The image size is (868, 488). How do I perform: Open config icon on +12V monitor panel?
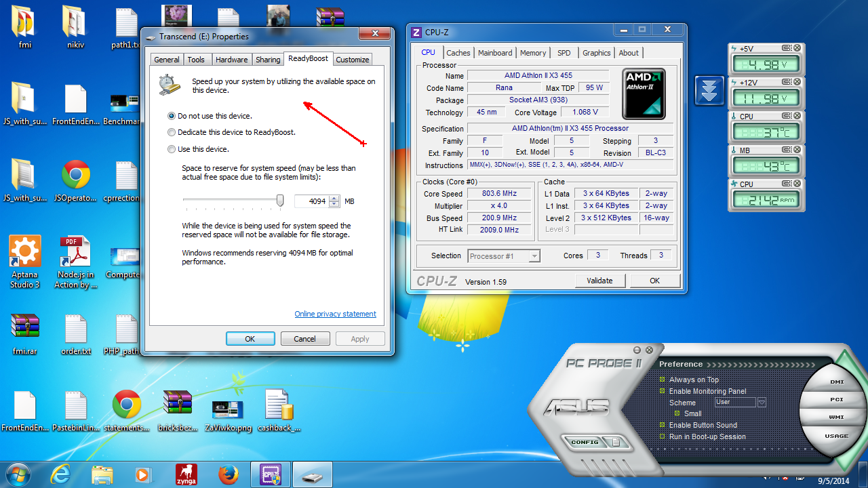click(x=787, y=82)
